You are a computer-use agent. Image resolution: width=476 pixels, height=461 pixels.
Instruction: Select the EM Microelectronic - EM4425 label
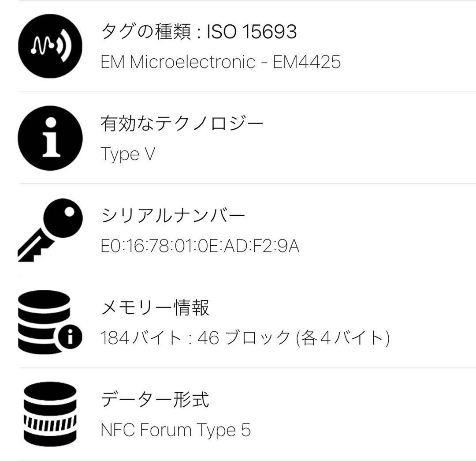click(x=223, y=62)
